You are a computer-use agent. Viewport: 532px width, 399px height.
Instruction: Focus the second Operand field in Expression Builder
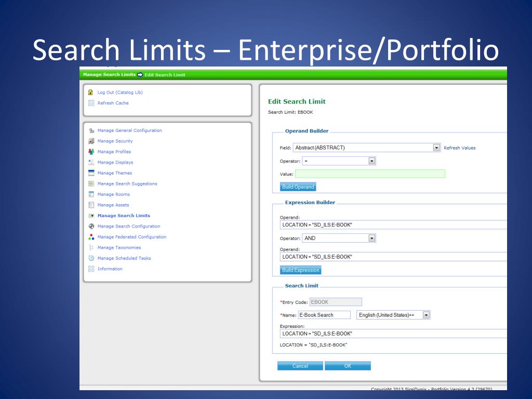pyautogui.click(x=393, y=257)
